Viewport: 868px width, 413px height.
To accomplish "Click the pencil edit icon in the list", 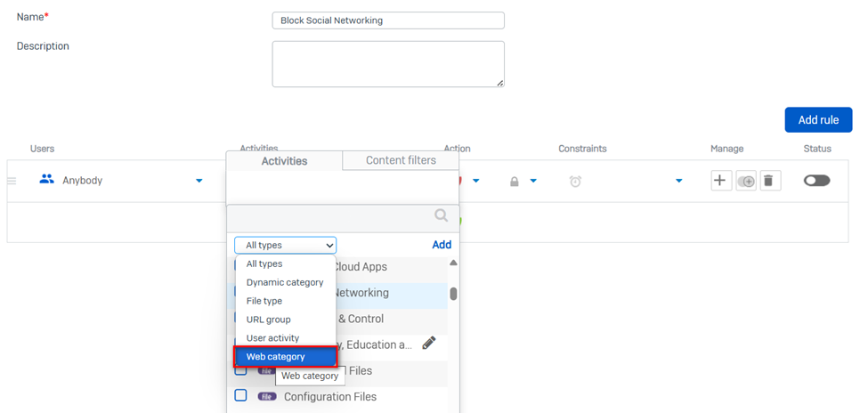I will [429, 344].
